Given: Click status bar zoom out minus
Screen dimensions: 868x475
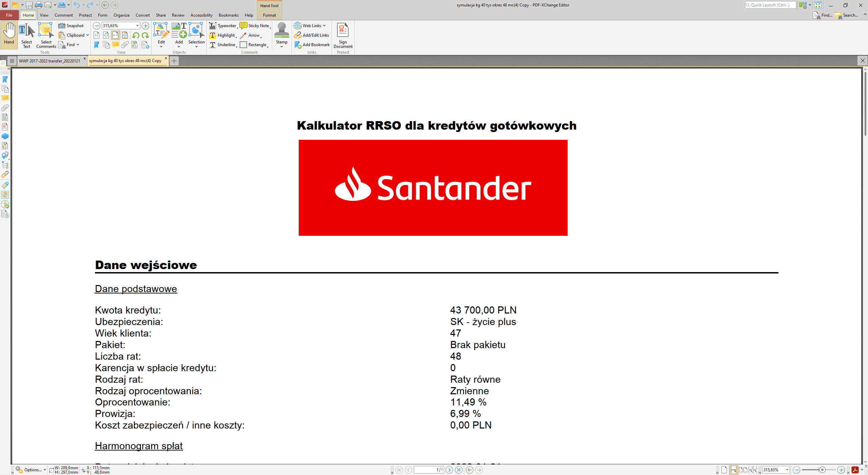Looking at the screenshot, I should [796, 470].
